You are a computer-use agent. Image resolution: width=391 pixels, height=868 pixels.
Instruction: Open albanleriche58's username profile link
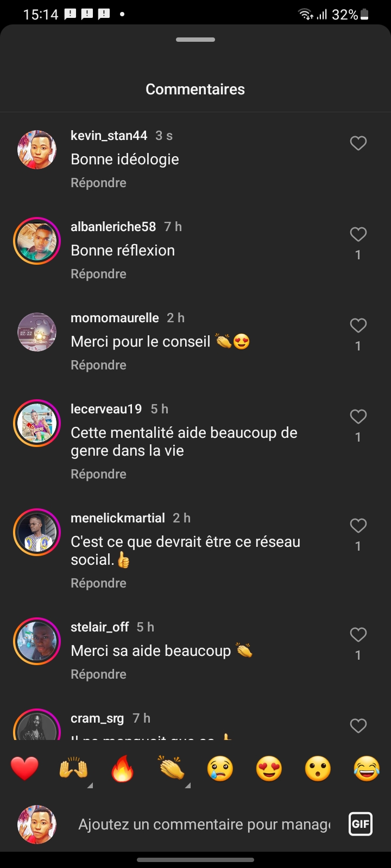pos(113,227)
